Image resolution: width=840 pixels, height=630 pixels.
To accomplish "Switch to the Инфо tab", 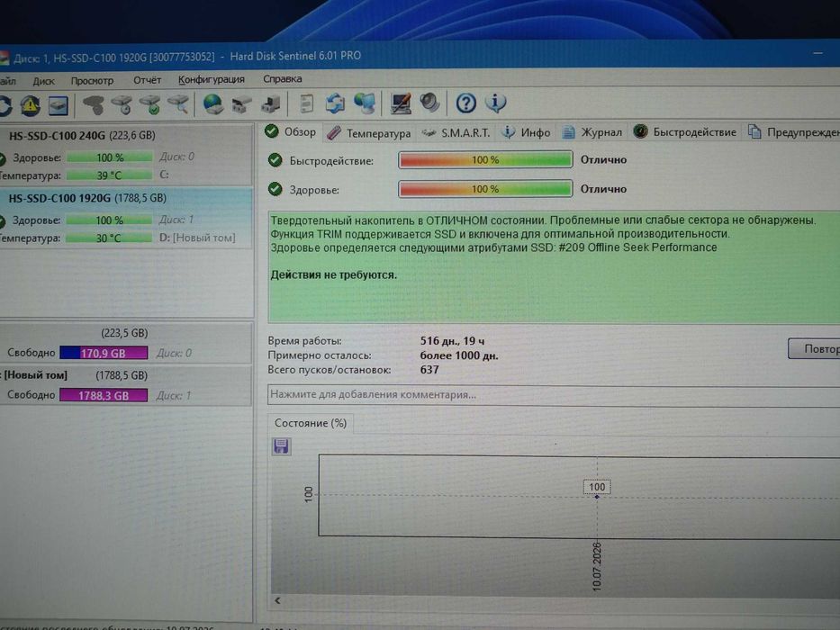I will [x=526, y=132].
